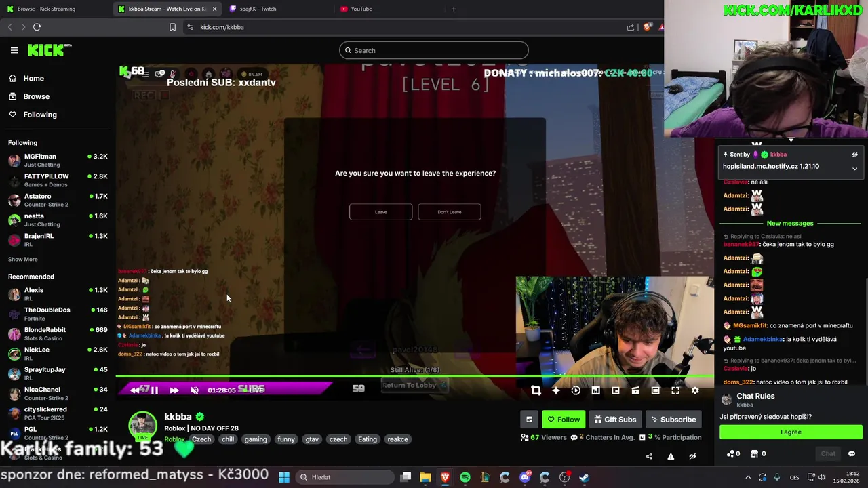
Task: Reload the current page
Action: coord(37,27)
